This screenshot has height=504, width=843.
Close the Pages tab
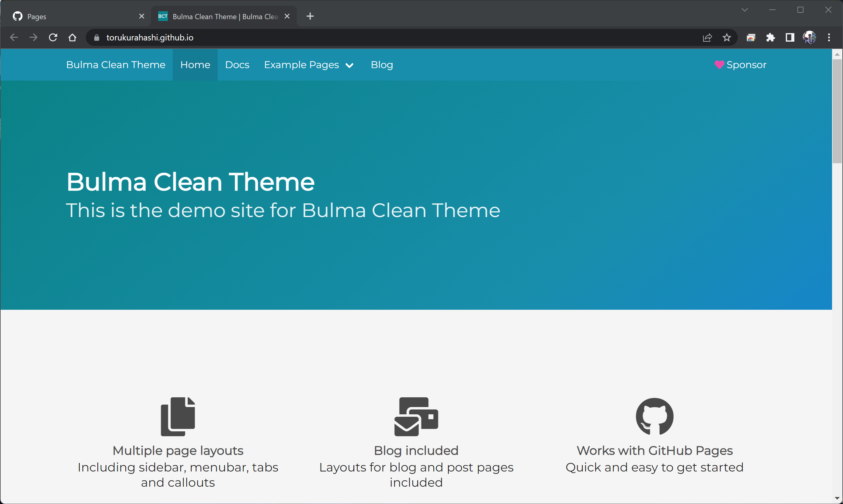(142, 16)
